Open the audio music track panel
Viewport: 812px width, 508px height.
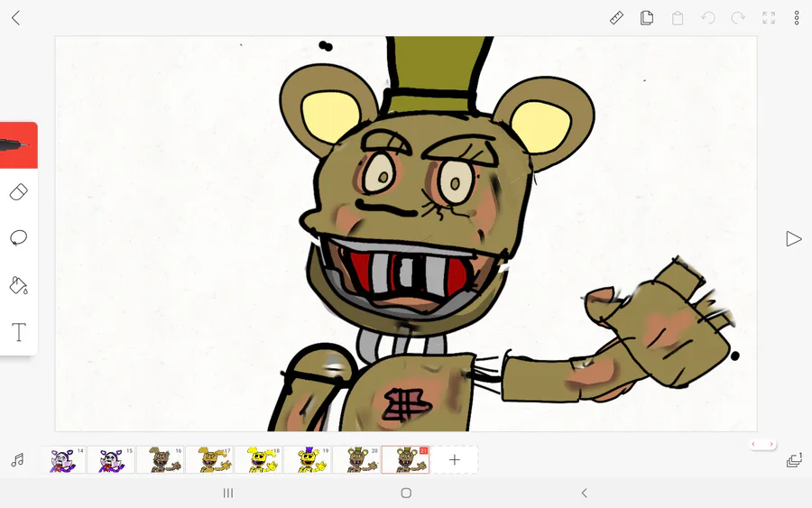click(x=18, y=460)
